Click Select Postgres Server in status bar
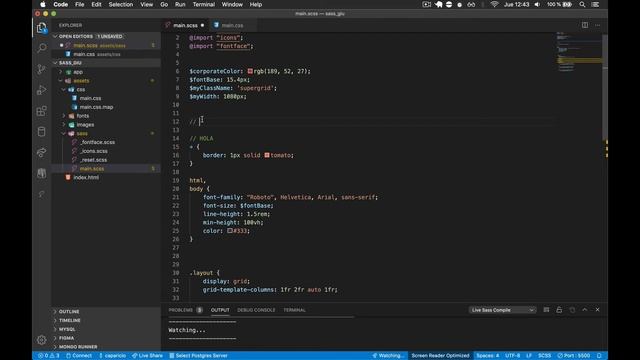This screenshot has height=360, width=640. tap(198, 356)
